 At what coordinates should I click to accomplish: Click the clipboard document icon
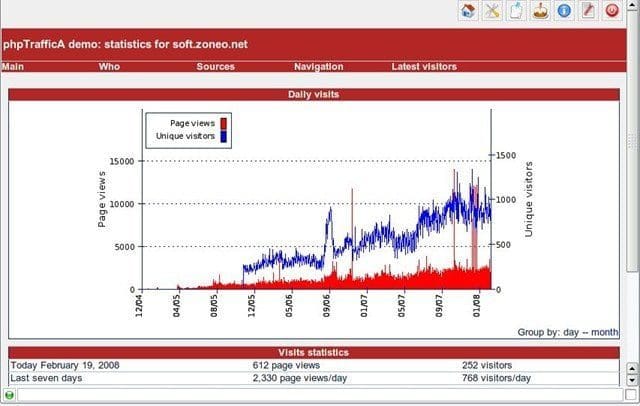click(516, 11)
